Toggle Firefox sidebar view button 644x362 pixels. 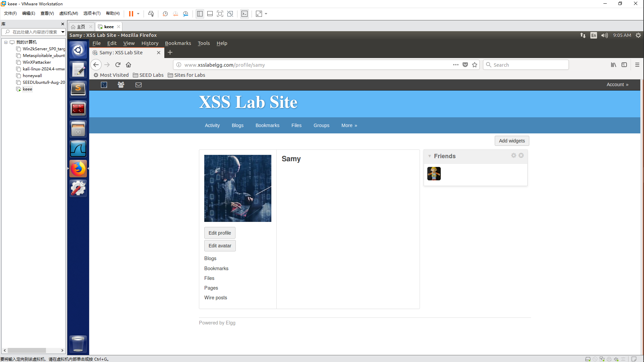[624, 65]
